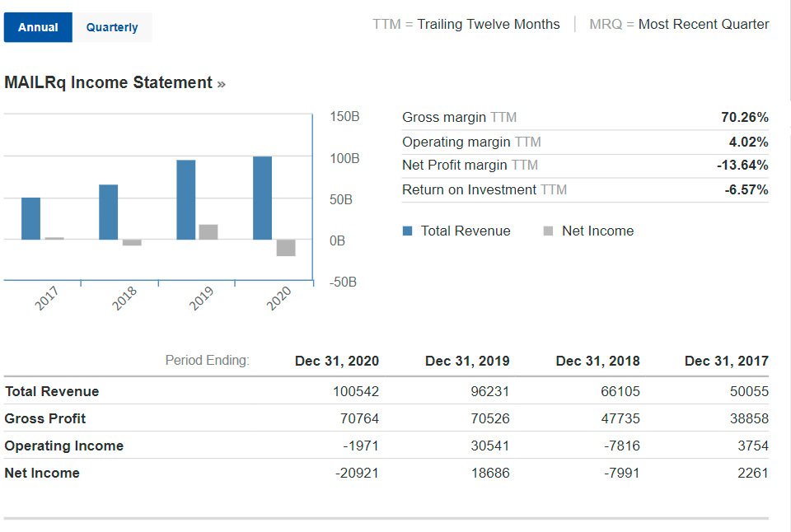Switch to the Quarterly tab
791x532 pixels.
pos(112,27)
